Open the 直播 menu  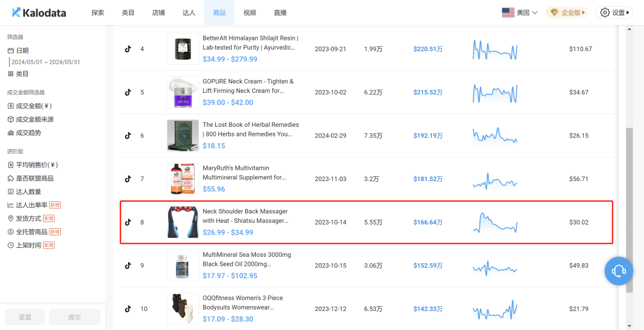[x=280, y=13]
